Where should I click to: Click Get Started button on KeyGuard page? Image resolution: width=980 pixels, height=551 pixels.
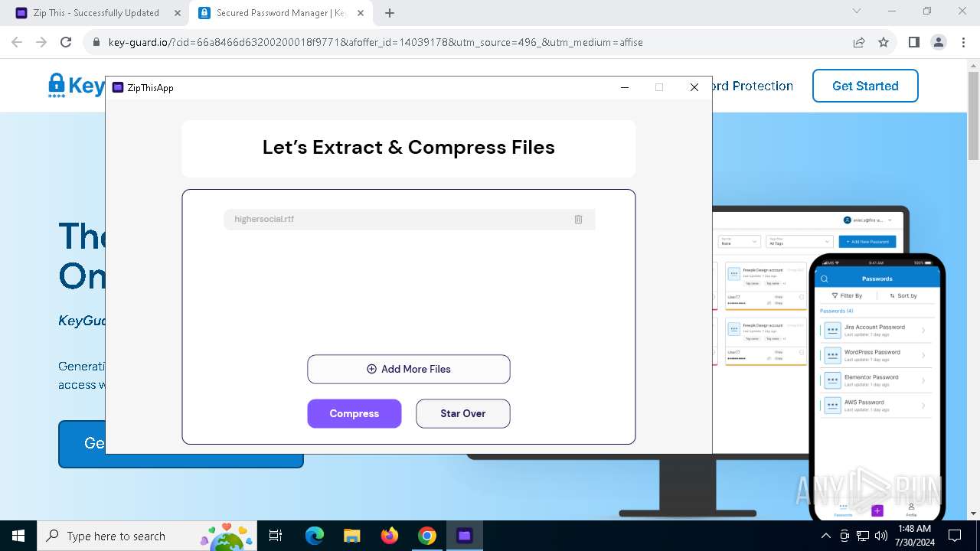865,86
